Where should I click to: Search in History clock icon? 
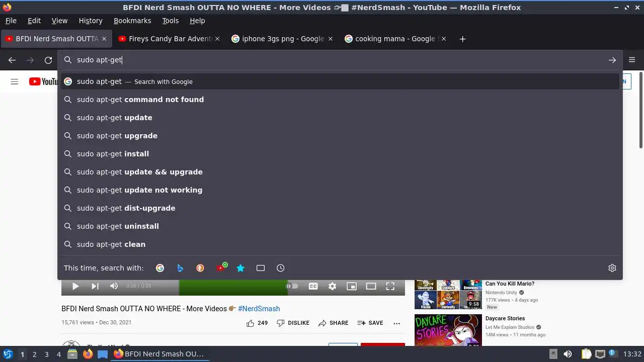click(281, 268)
